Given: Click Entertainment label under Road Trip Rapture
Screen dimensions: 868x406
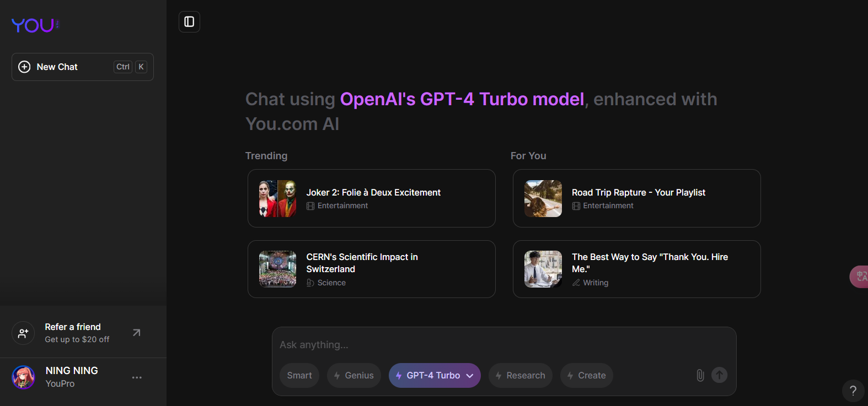Looking at the screenshot, I should coord(608,205).
